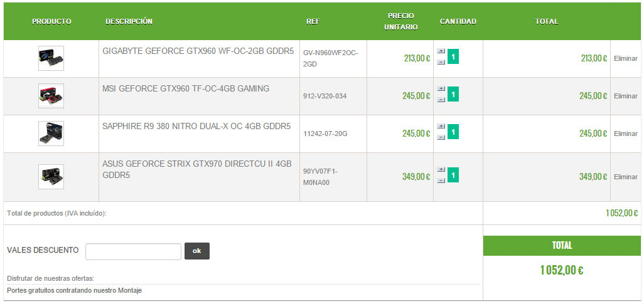Click unit price 213,00 € of Gigabyte card

click(417, 59)
